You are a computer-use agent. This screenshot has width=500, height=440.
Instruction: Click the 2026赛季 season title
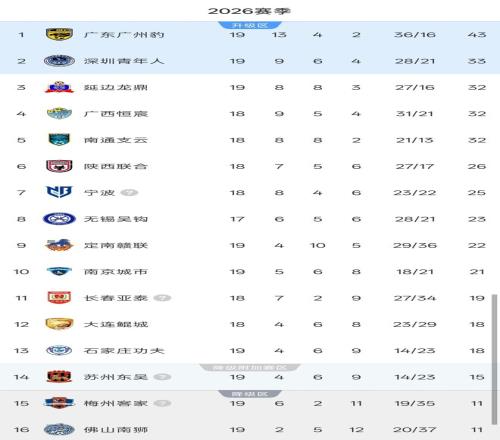point(250,11)
